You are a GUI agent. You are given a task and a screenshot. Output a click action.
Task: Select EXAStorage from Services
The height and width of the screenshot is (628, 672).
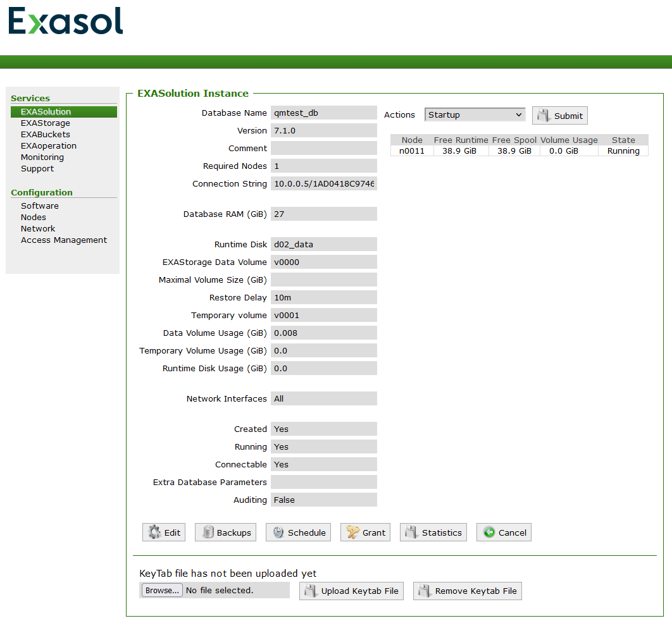click(x=45, y=123)
